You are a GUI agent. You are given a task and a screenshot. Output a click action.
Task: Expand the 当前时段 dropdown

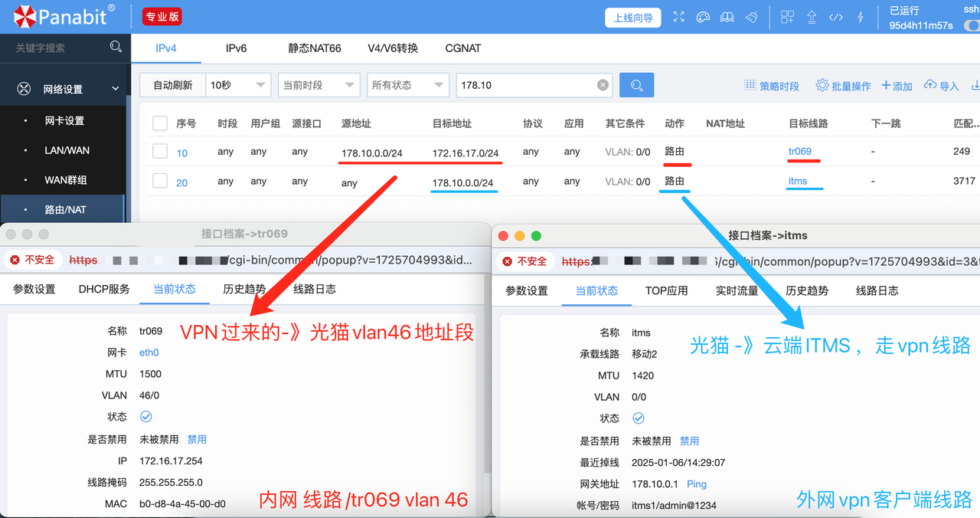point(318,85)
